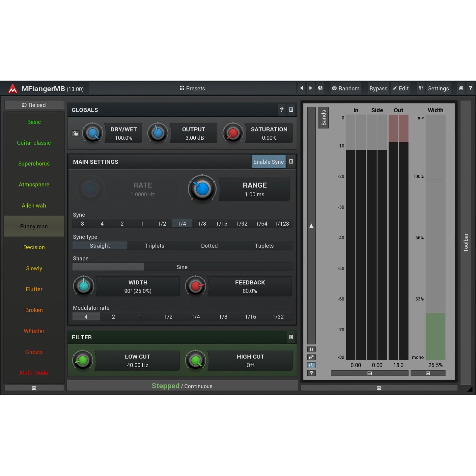Click the home icon in top bar
The width and height of the screenshot is (476, 476).
[461, 88]
